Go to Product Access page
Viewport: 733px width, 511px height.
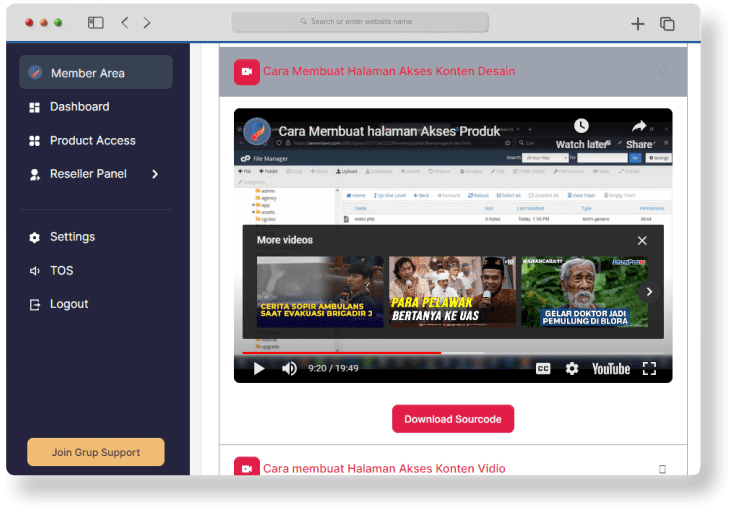[x=92, y=141]
